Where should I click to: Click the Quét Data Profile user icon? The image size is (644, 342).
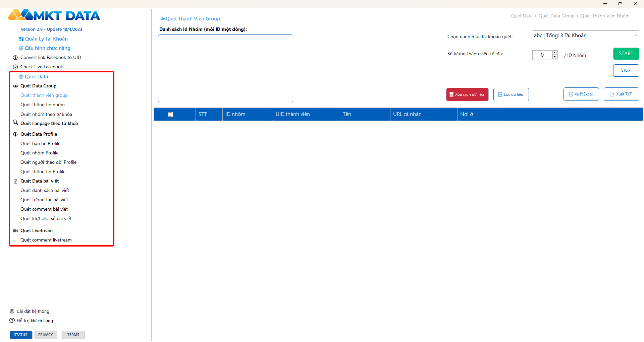click(x=15, y=134)
